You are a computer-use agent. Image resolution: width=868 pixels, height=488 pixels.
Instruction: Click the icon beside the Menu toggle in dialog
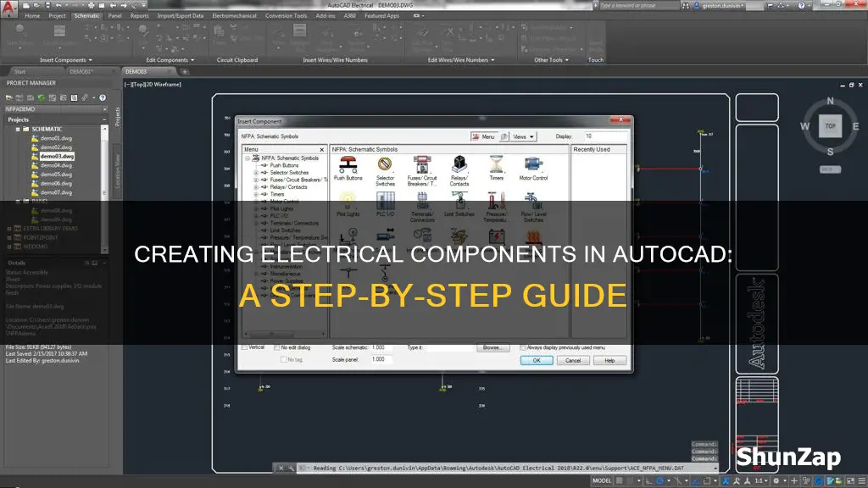[x=504, y=136]
